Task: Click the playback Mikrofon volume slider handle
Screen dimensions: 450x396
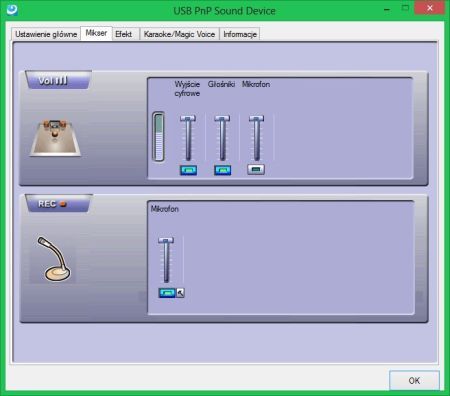Action: click(256, 118)
